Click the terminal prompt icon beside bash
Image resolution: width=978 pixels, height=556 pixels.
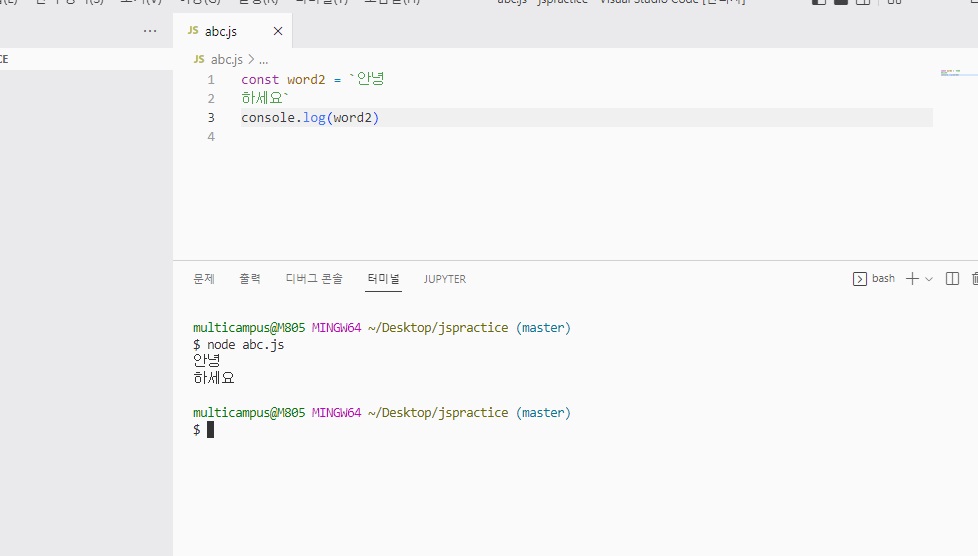pos(859,279)
